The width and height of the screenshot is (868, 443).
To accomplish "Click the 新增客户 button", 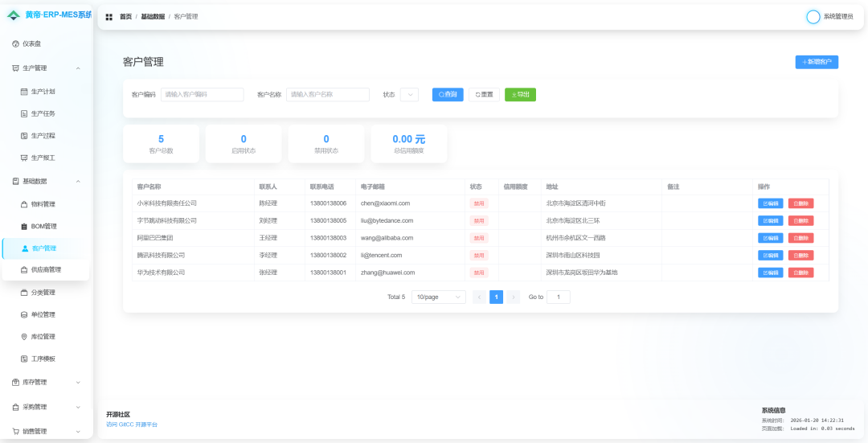I will click(x=817, y=62).
